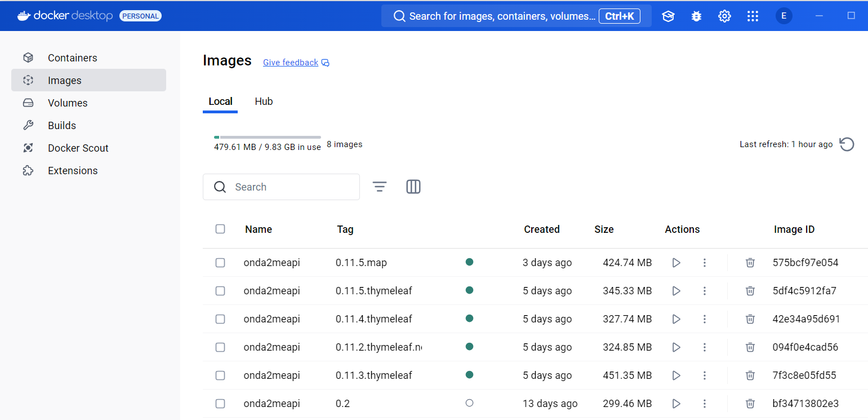Click image ID 575bcf97e054

[805, 263]
